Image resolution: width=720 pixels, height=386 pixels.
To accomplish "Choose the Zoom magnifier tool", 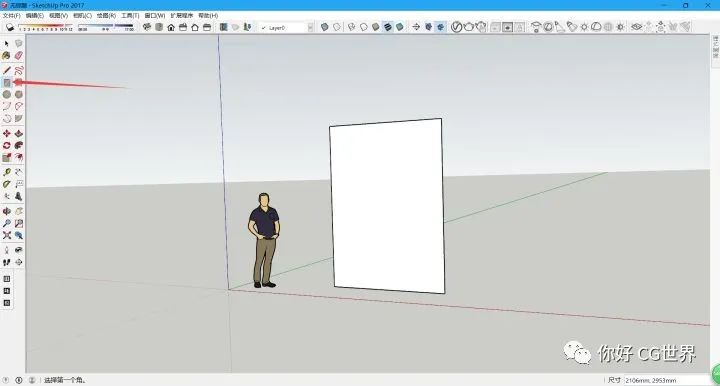I will coord(6,224).
